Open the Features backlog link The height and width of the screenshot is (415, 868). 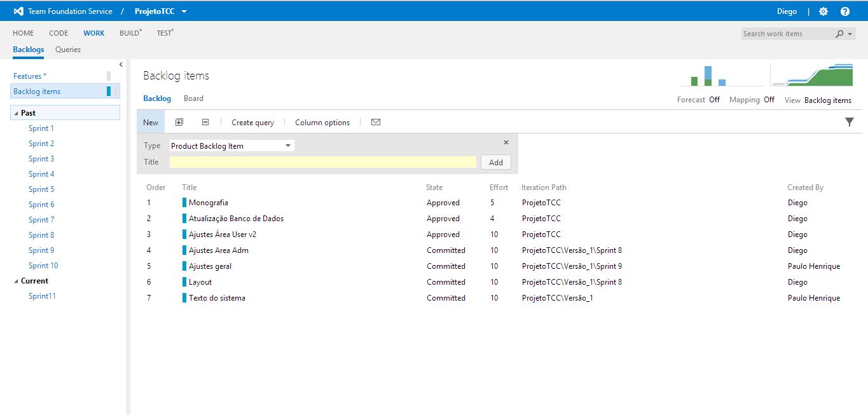tap(30, 76)
